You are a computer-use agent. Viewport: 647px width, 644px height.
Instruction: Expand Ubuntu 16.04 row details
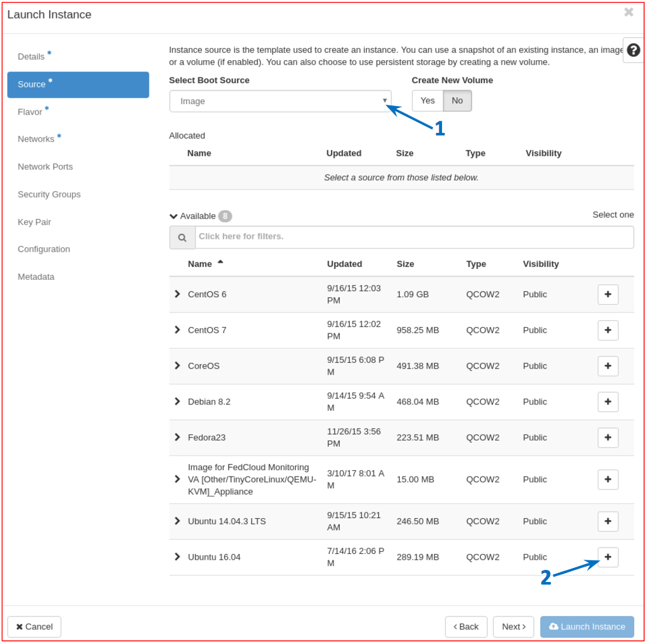pos(177,556)
